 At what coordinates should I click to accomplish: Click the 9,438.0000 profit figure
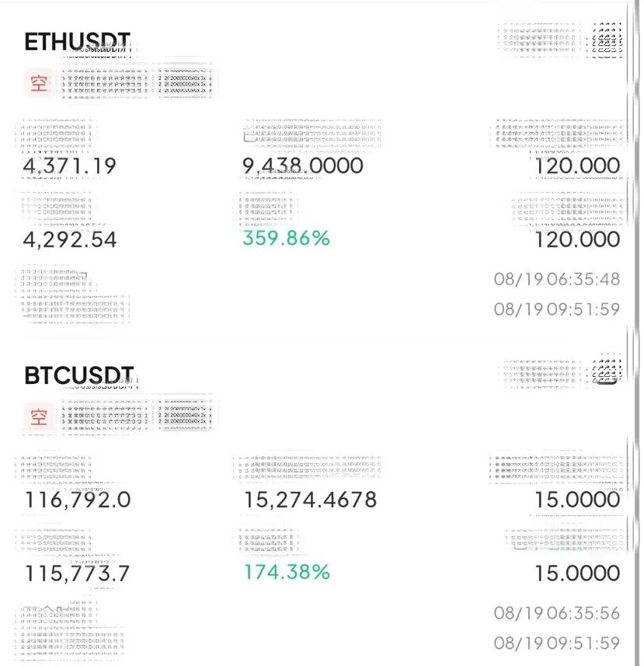coord(303,166)
